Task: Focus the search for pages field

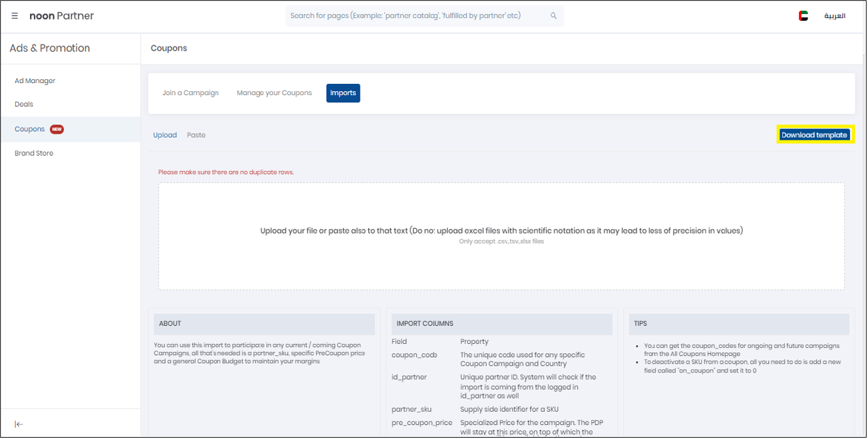Action: click(x=424, y=16)
